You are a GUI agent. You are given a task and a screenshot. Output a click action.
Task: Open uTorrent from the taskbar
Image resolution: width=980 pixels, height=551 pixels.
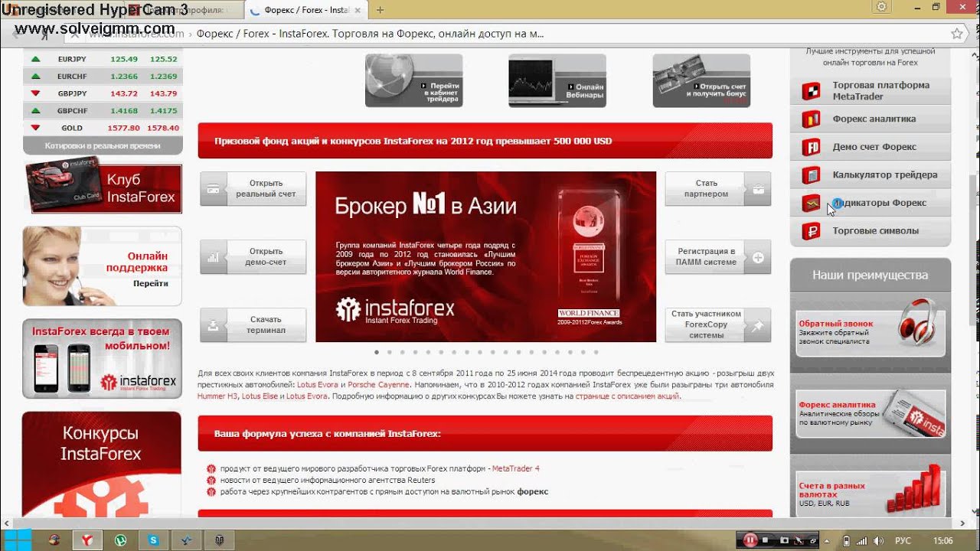121,540
